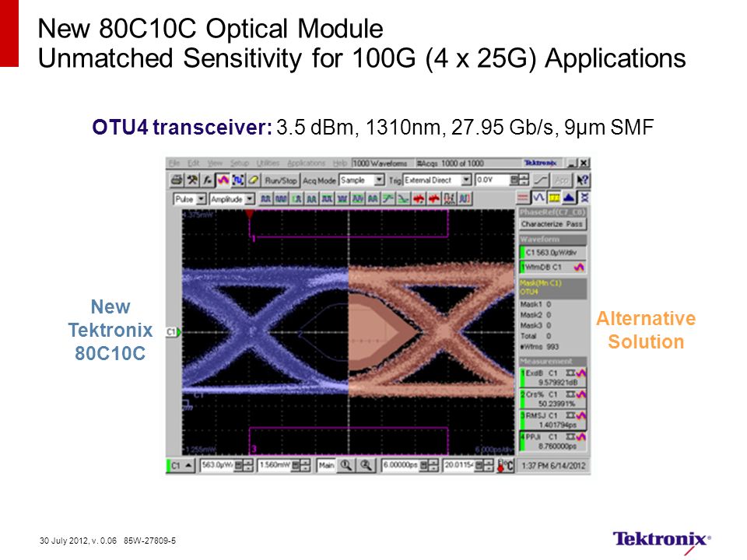Click the Characterize Pass button
Screen dimensions: 747x560
[x=552, y=224]
